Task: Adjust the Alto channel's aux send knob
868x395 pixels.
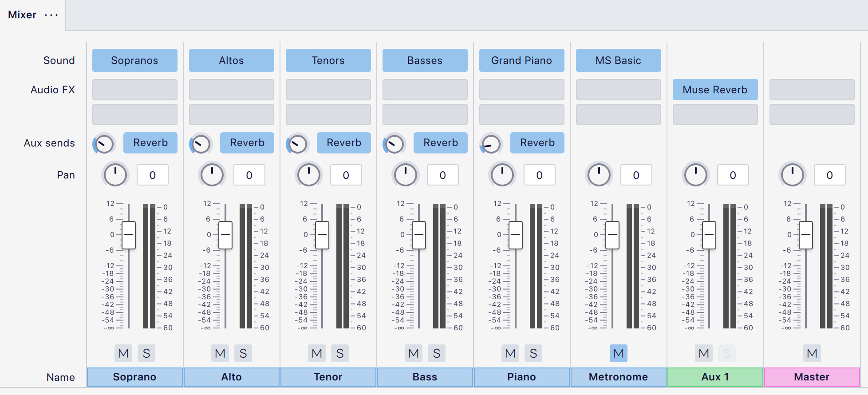Action: point(201,143)
